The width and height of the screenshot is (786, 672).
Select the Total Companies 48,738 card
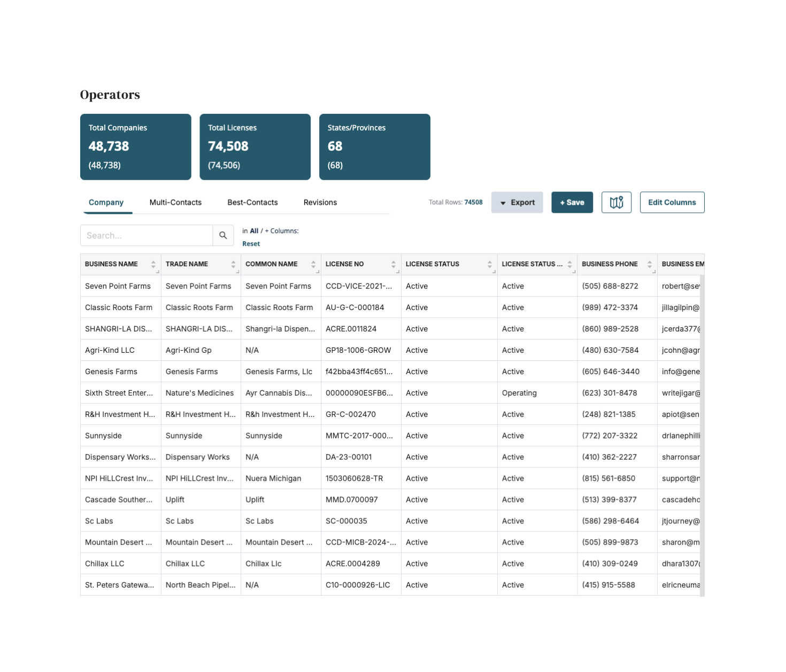pos(136,147)
